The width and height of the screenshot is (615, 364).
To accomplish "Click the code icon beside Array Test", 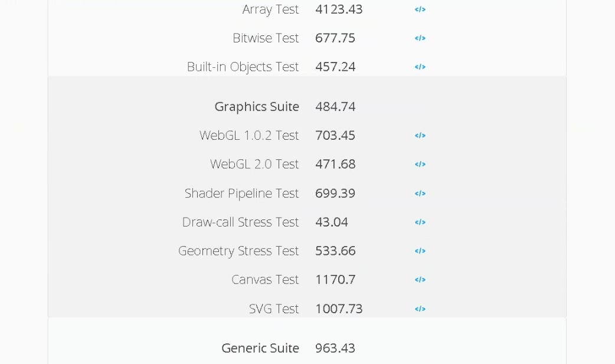I will point(420,9).
